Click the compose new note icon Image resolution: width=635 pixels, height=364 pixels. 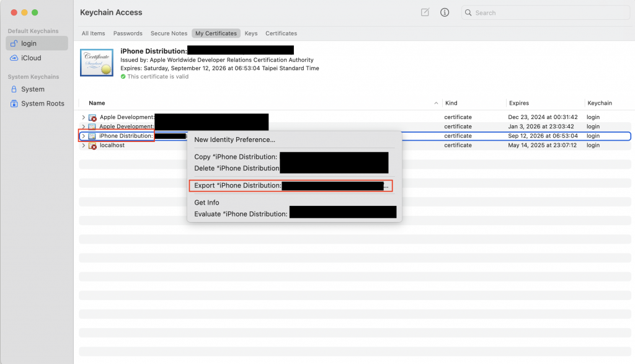[x=425, y=12]
